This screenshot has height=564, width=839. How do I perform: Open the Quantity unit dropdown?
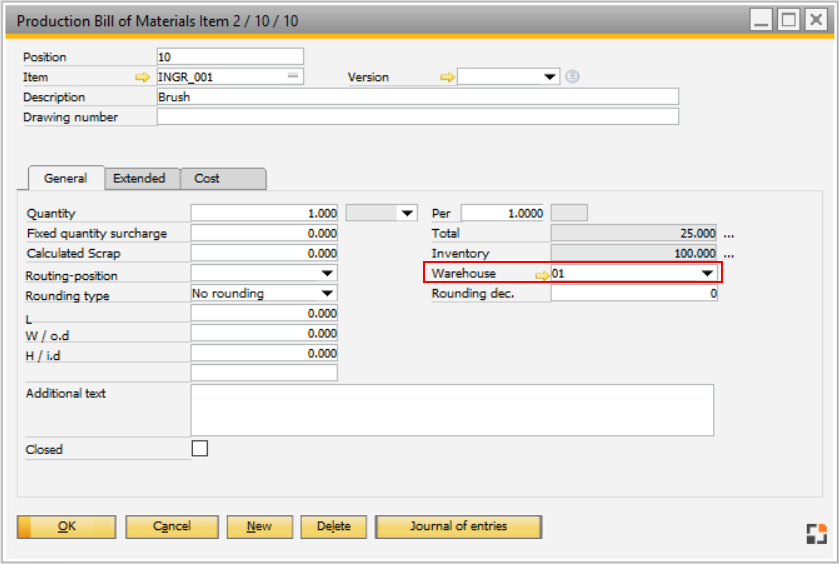pyautogui.click(x=407, y=214)
